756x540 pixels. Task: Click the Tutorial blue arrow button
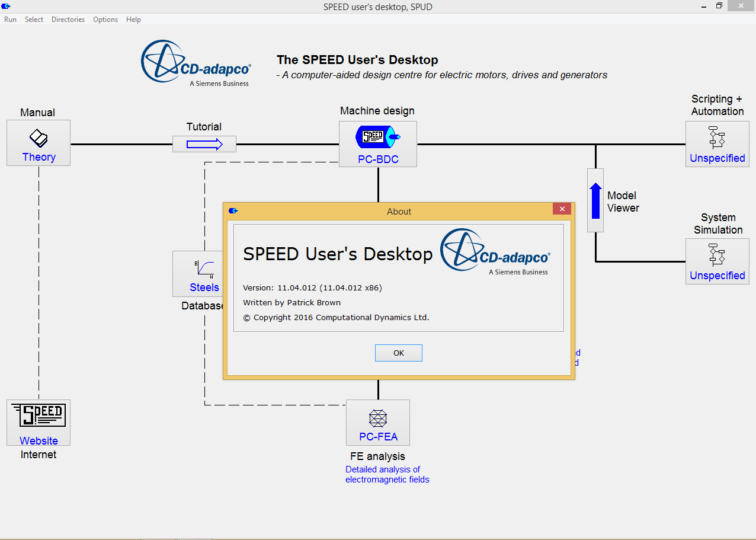pyautogui.click(x=204, y=144)
